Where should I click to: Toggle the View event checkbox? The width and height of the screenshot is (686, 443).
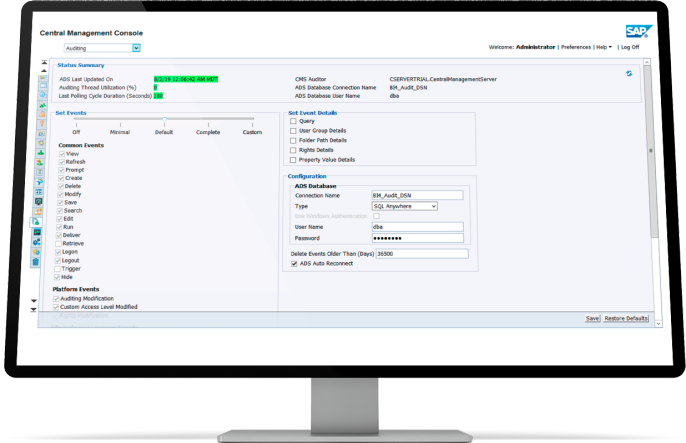click(x=62, y=154)
